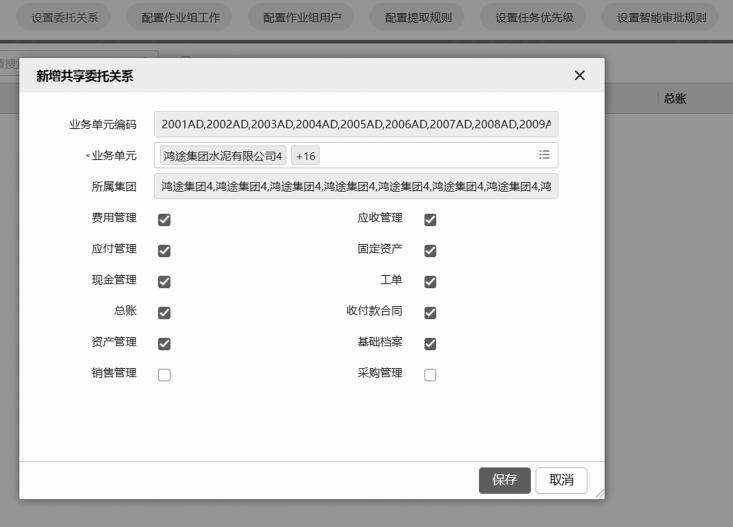Image resolution: width=733 pixels, height=527 pixels.
Task: Open the 设置委托关系 tab
Action: coord(65,18)
